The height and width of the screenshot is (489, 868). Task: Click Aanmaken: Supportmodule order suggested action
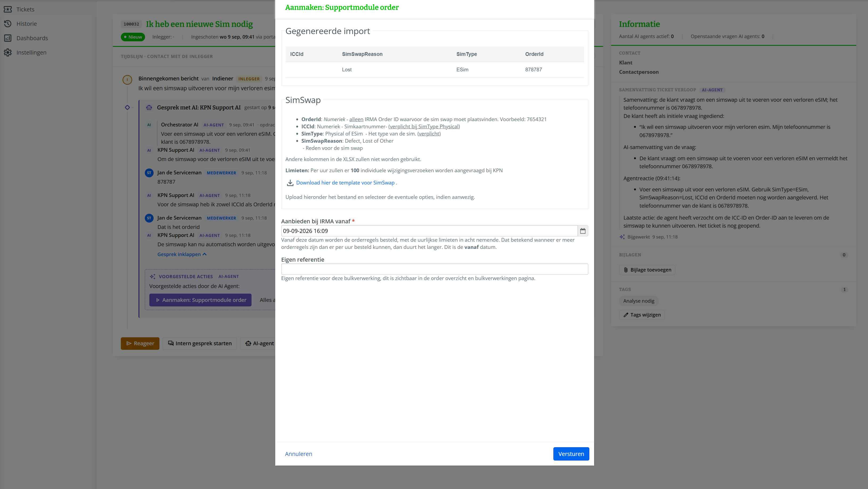[200, 300]
